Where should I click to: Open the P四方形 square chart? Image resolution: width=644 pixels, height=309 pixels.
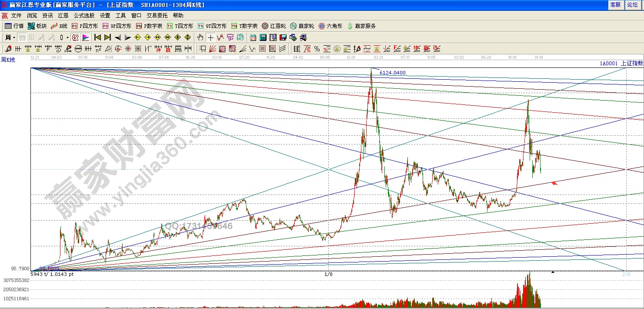click(84, 26)
